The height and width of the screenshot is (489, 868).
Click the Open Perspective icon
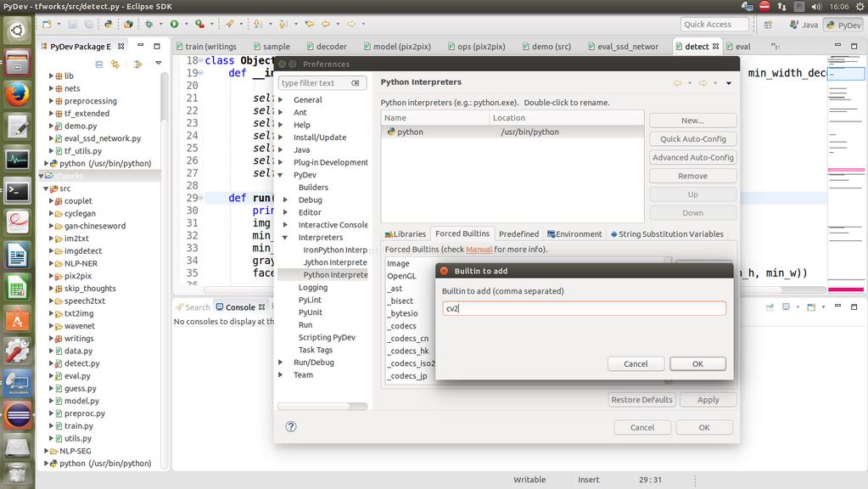pos(769,25)
